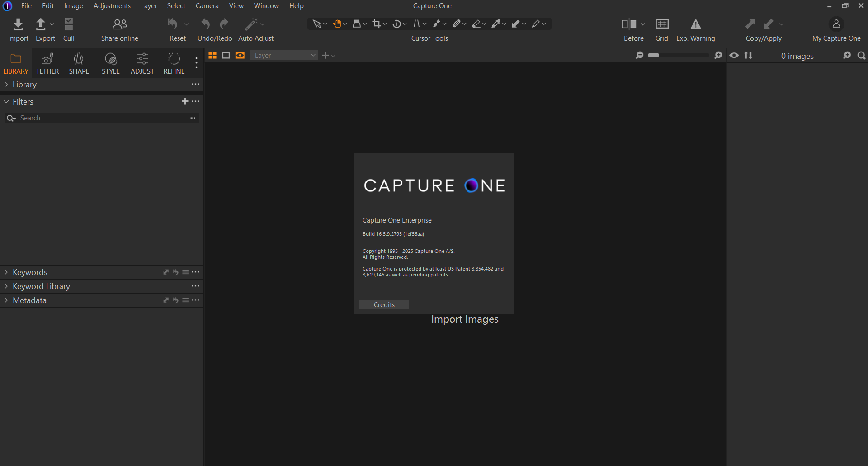Open tool tabs vertical three-dot menu
Image resolution: width=868 pixels, height=466 pixels.
pyautogui.click(x=196, y=63)
